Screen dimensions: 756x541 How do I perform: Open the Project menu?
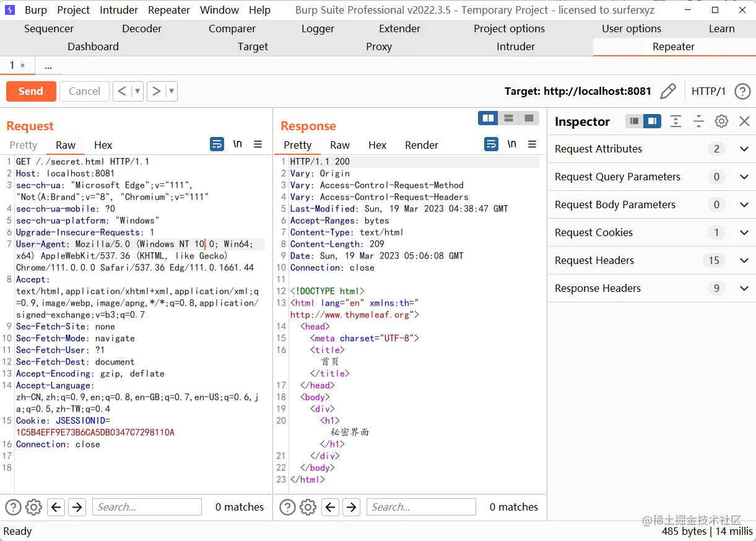[73, 10]
